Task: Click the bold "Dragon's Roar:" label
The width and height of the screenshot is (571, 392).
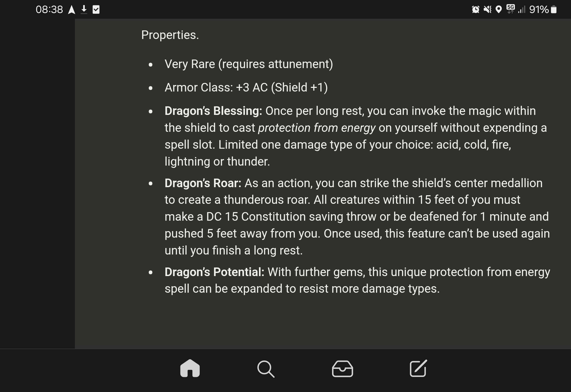Action: pos(203,183)
